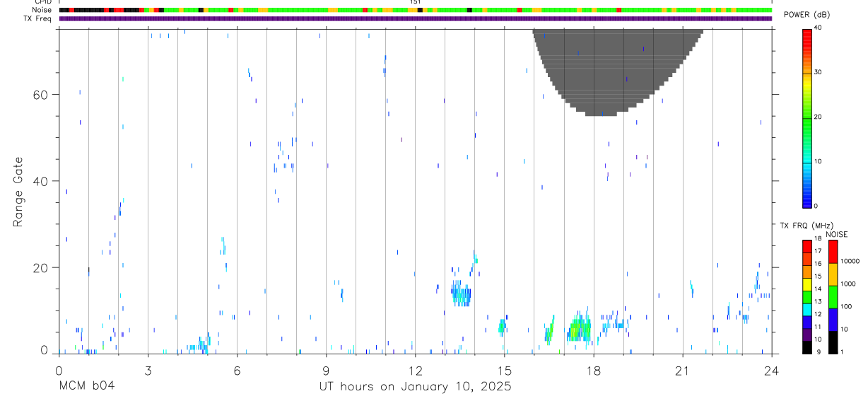Click the purple TX Freq strip above plot
This screenshot has height=401, width=868.
pyautogui.click(x=415, y=18)
